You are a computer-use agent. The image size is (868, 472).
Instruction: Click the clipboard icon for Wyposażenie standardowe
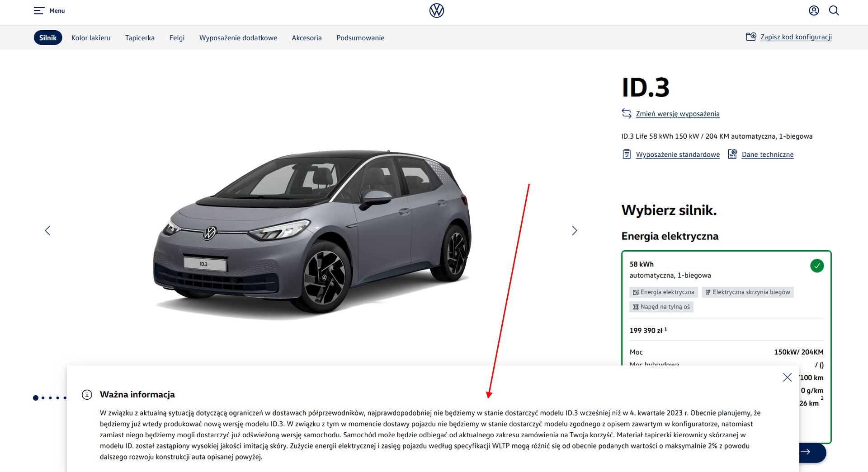point(627,154)
